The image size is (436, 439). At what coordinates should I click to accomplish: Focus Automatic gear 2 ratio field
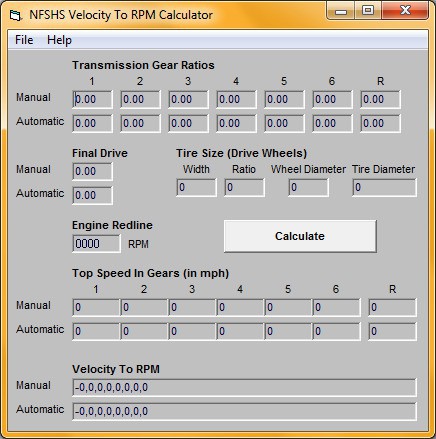(140, 123)
